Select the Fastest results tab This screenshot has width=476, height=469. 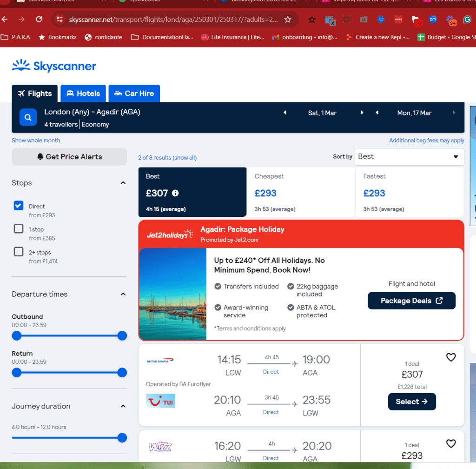(x=410, y=192)
